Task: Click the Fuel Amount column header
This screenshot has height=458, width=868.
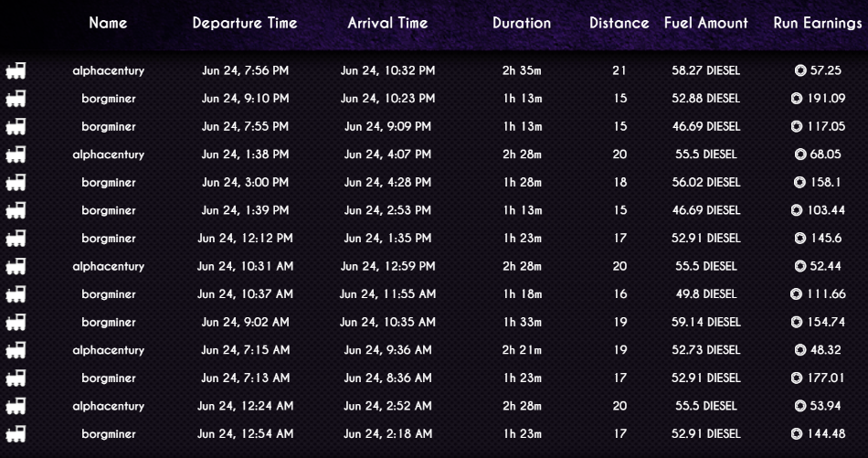Action: 705,23
